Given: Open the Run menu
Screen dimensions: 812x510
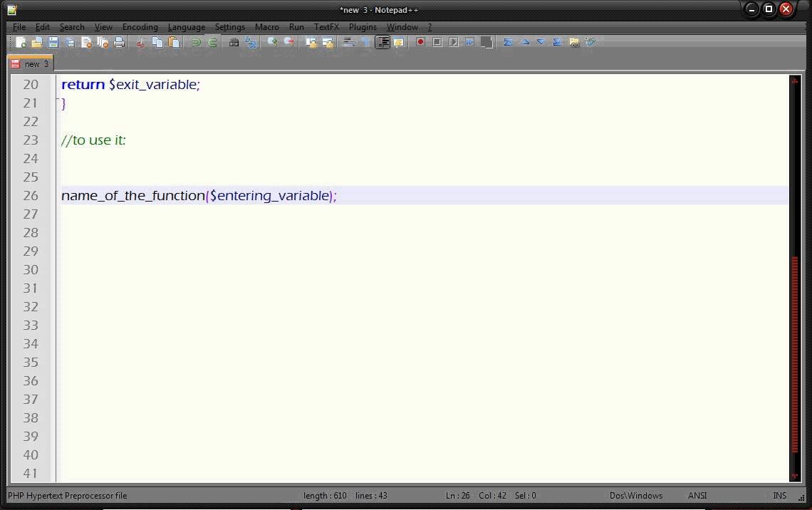Looking at the screenshot, I should pos(296,27).
